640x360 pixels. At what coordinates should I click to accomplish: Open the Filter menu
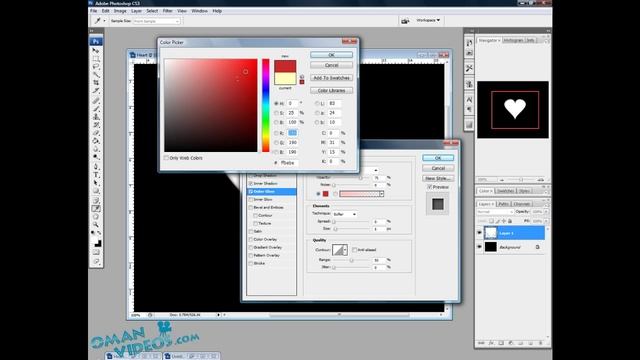167,11
